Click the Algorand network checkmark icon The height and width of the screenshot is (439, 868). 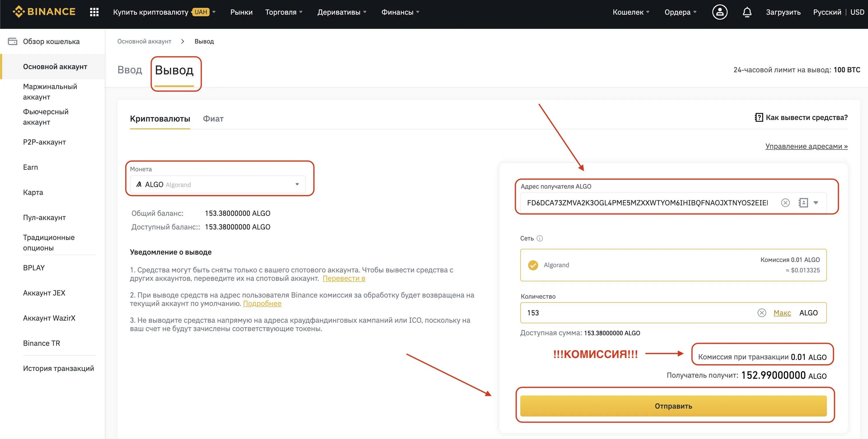coord(533,264)
